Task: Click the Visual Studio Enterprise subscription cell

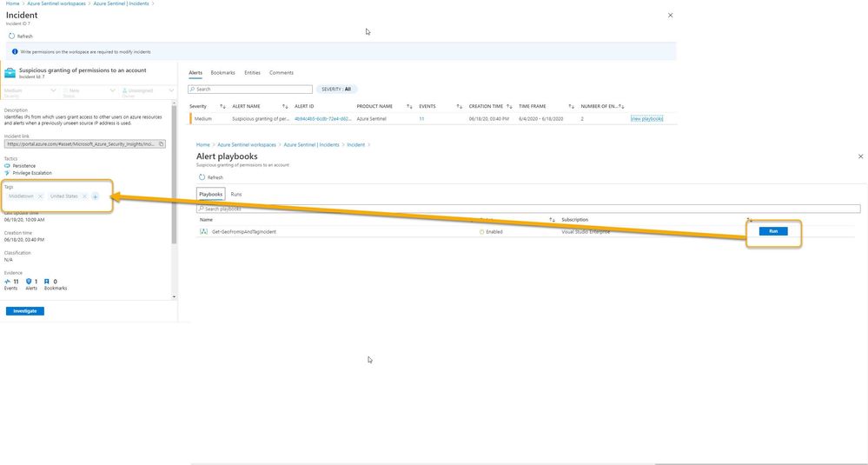Action: click(586, 232)
